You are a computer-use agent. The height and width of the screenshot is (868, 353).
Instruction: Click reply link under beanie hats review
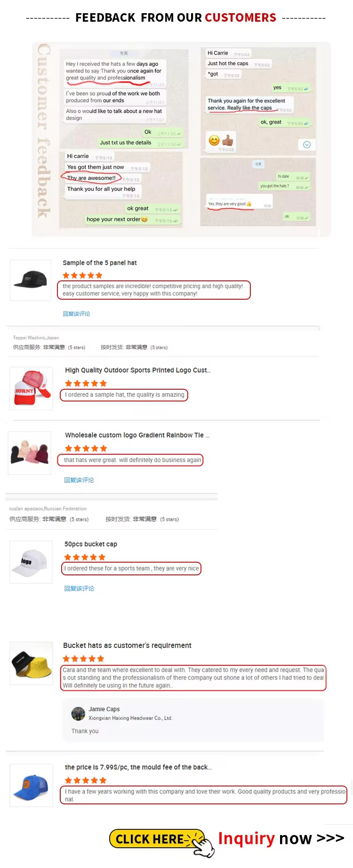pos(79,480)
